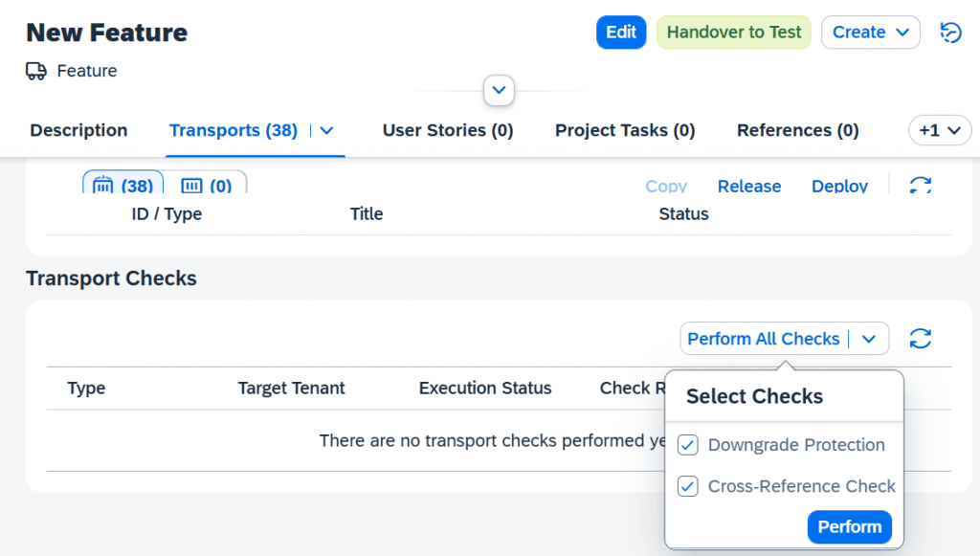Open the References (0) tab
Viewport: 980px width, 556px height.
(797, 130)
